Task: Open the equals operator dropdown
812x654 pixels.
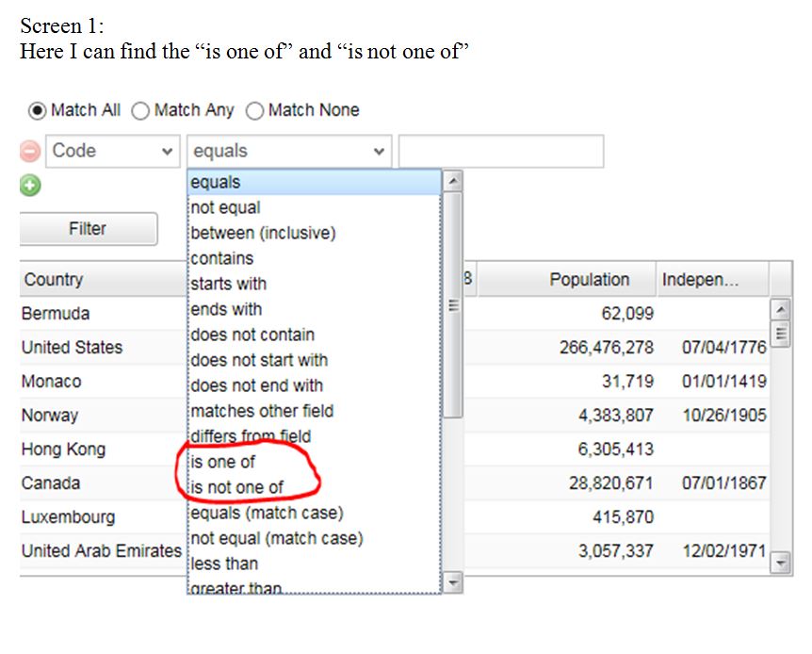Action: [289, 151]
